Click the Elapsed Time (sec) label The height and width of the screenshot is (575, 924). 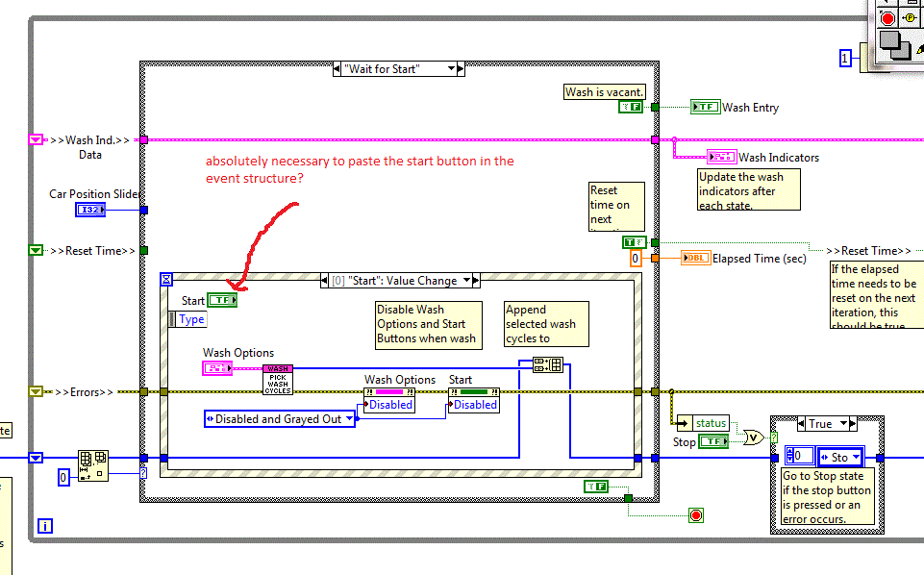tap(759, 258)
